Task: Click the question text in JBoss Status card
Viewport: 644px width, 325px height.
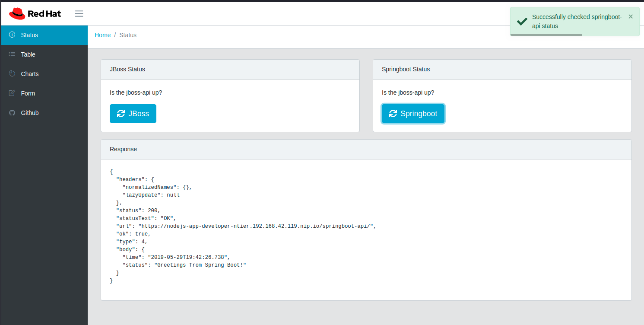Action: coord(136,92)
